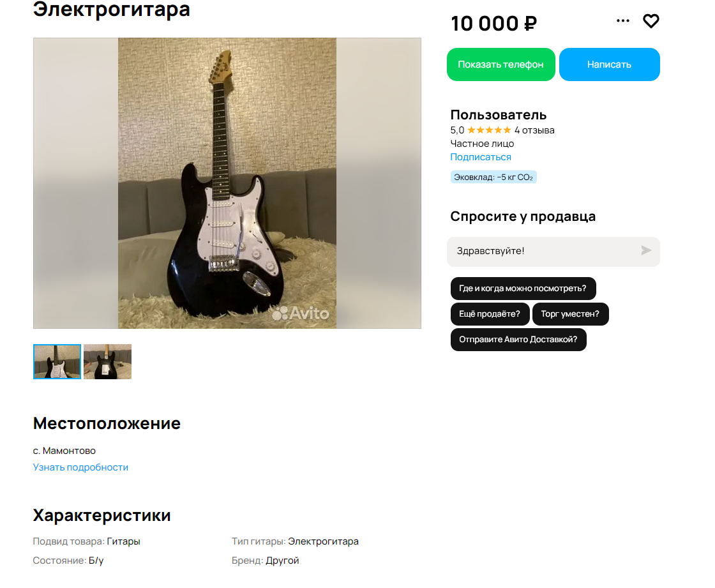This screenshot has height=588, width=715.
Task: Click the blue Написать button
Action: coord(609,64)
